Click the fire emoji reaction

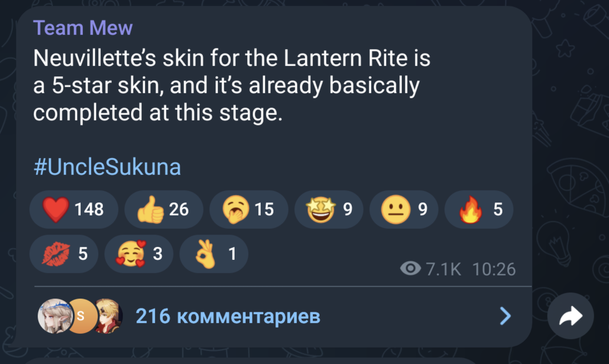pos(479,209)
